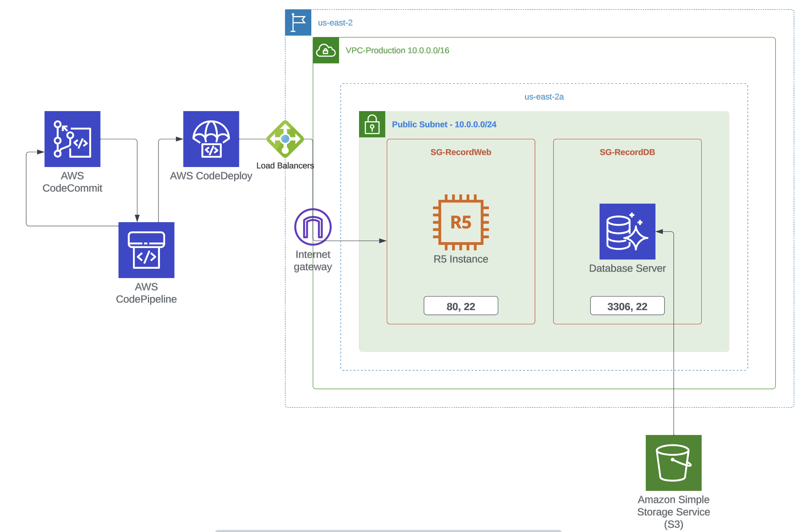Click the horizontal scrollbar at bottom

(388, 530)
